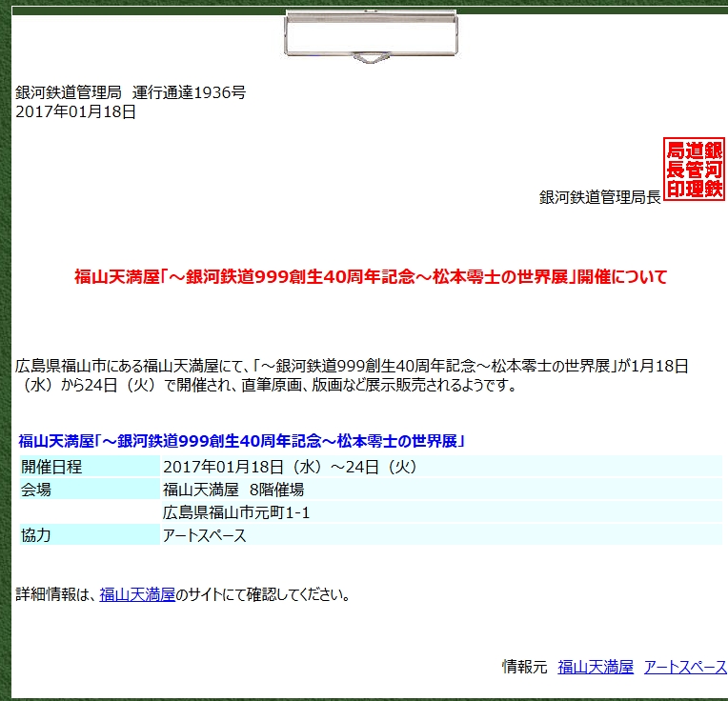Click the 協力 table header cell
Viewport: 728px width, 701px height.
pyautogui.click(x=90, y=535)
